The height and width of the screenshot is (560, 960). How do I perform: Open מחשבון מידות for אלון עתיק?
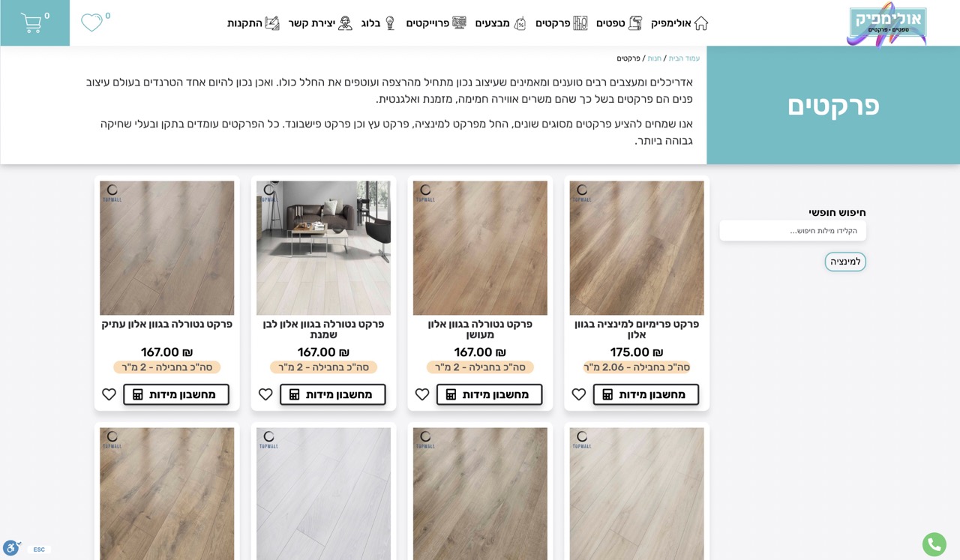176,394
